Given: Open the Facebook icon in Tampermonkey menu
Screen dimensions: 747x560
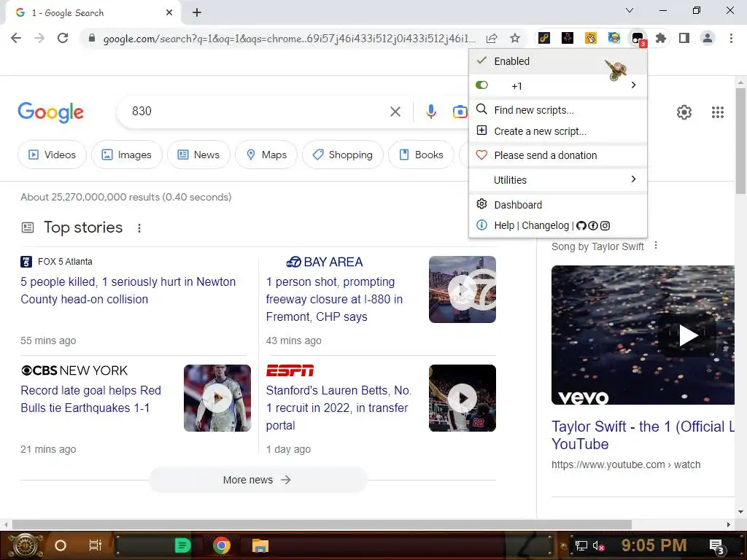Looking at the screenshot, I should pyautogui.click(x=593, y=226).
